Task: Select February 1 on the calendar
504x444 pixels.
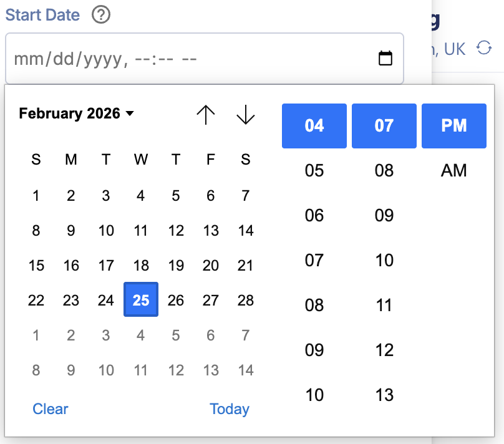Action: pos(36,195)
